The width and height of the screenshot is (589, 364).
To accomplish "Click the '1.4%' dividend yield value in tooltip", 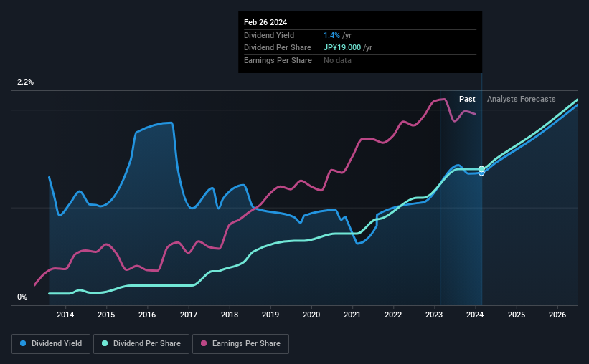I will (331, 35).
